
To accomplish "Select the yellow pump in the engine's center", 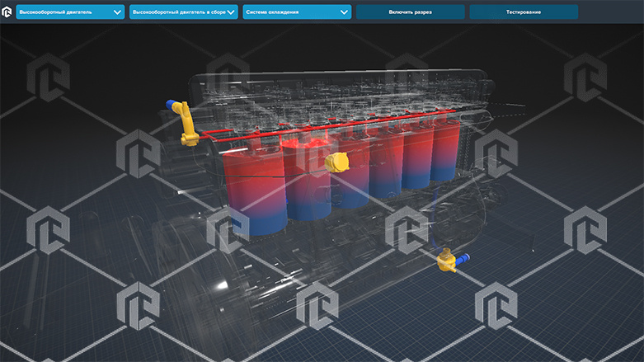I will (x=335, y=162).
